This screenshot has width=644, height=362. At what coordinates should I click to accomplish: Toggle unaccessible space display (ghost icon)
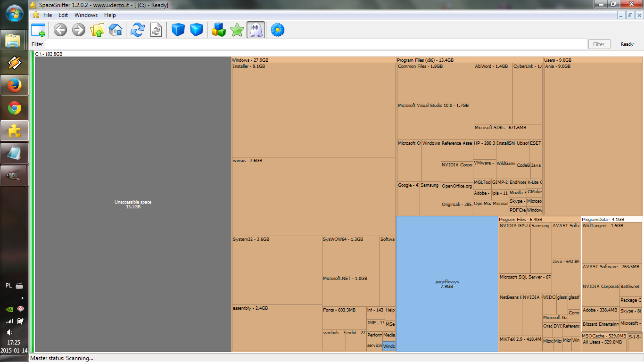point(256,31)
